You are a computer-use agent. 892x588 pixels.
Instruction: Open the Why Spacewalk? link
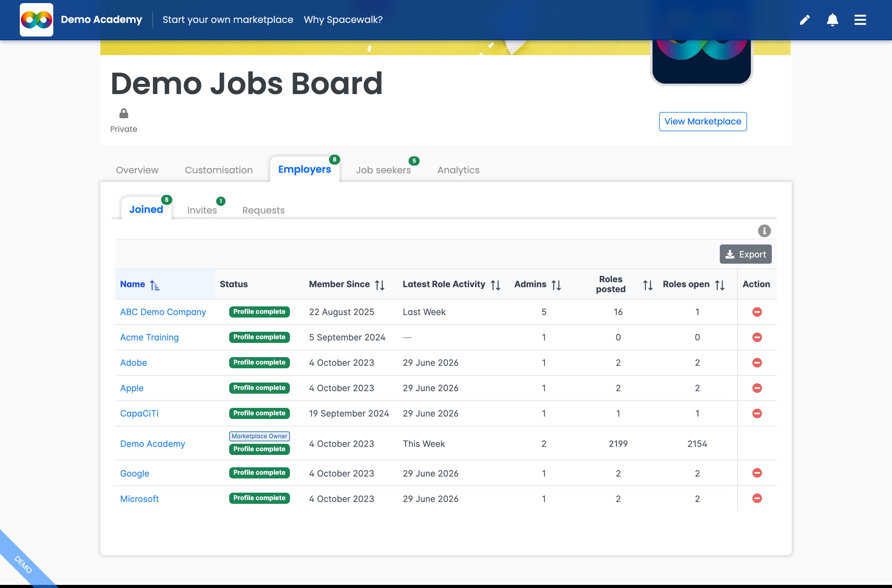click(343, 20)
